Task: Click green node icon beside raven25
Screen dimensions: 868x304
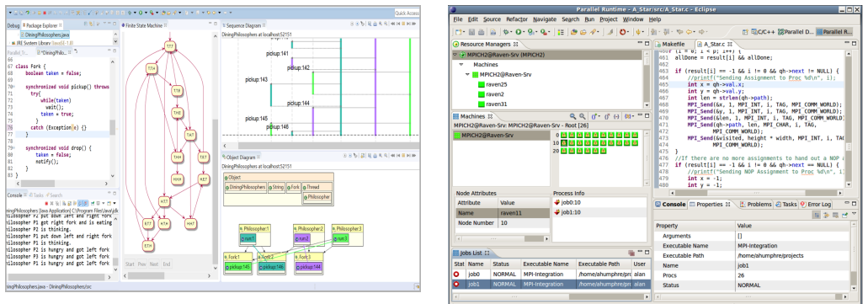Action: [481, 85]
